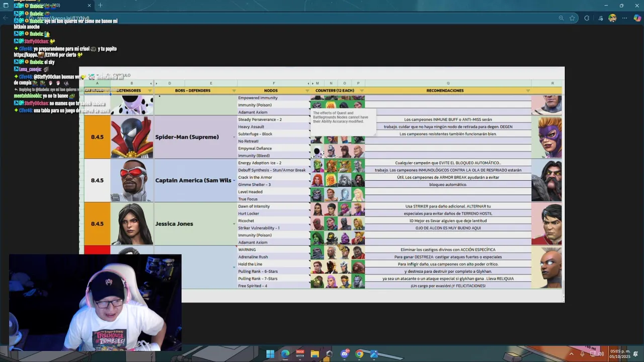Select the Ricochet node cell
The width and height of the screenshot is (644, 362).
coord(274,221)
